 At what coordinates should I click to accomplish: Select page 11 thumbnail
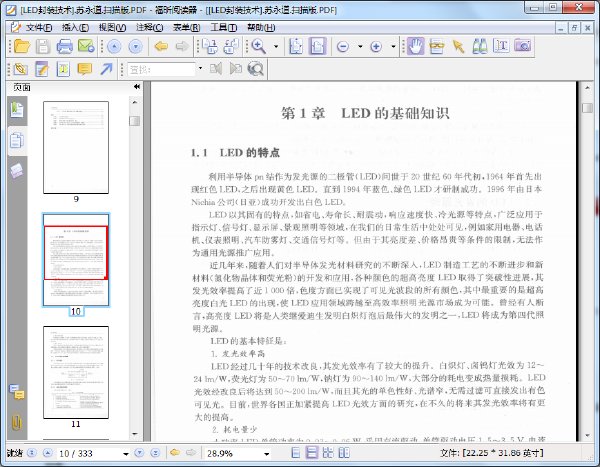point(76,372)
